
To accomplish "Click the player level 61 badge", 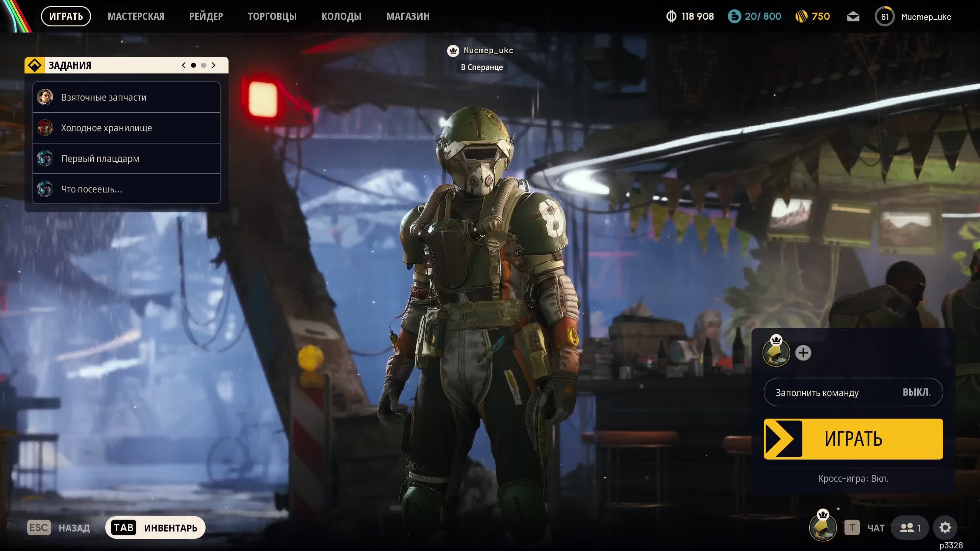I will pyautogui.click(x=885, y=17).
